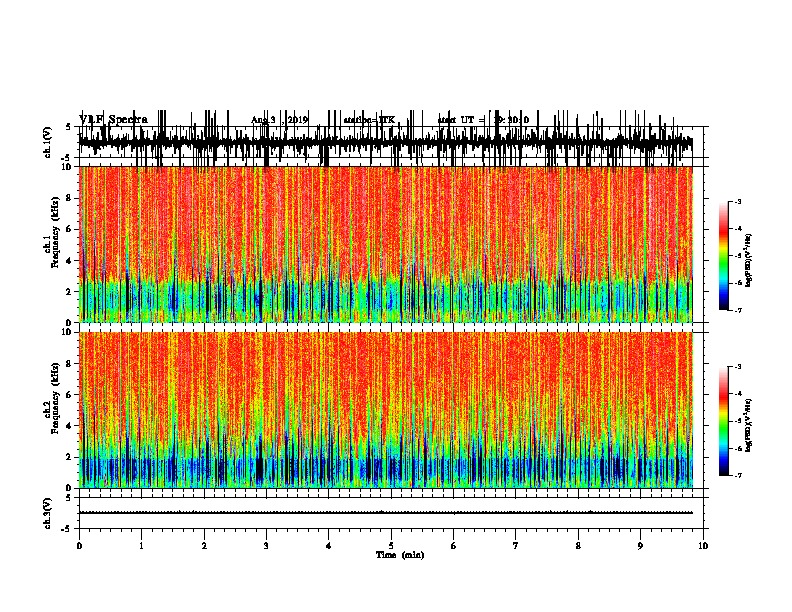792x612 pixels.
Task: Click the ch.2 colorbar 'log(PSD)(V²/Hz)' label
Action: 749,425
